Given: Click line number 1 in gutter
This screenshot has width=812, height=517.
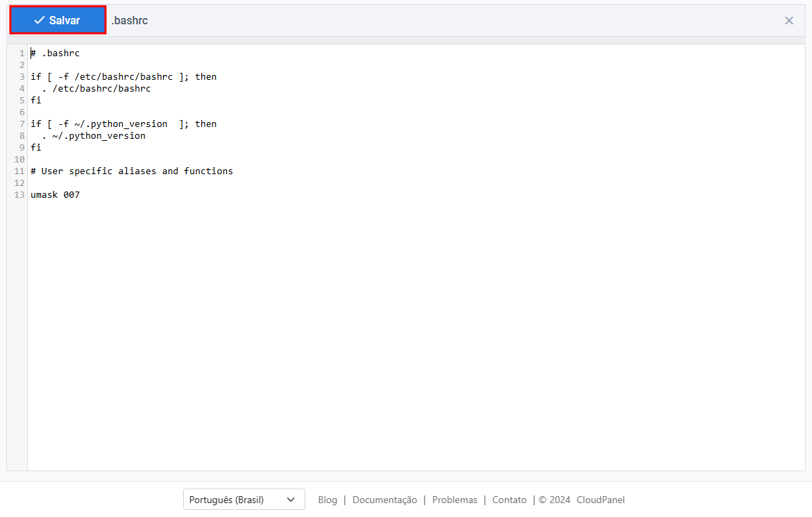Looking at the screenshot, I should coord(22,53).
